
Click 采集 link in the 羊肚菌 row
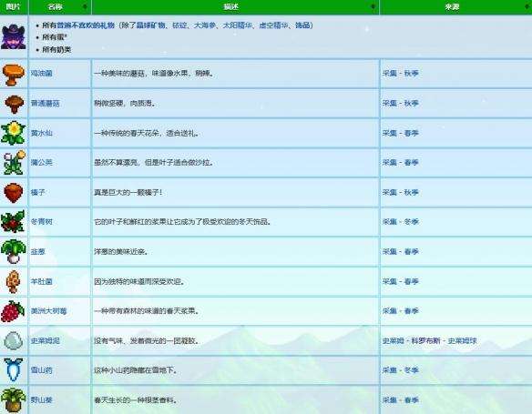[390, 281]
